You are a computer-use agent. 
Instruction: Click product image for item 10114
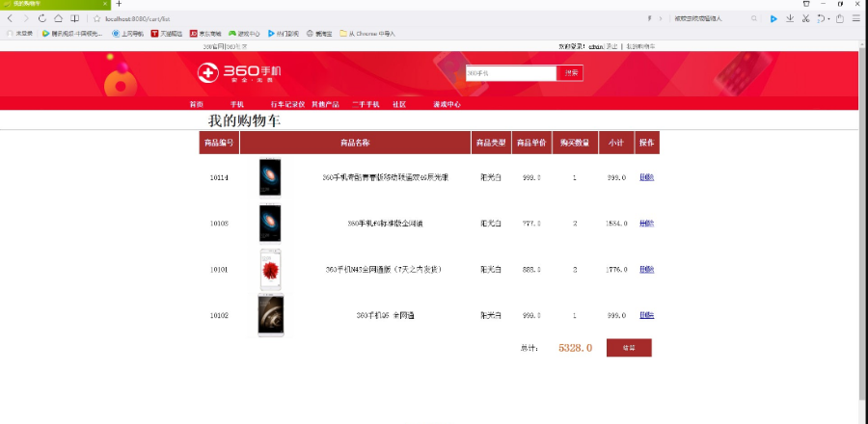(270, 177)
